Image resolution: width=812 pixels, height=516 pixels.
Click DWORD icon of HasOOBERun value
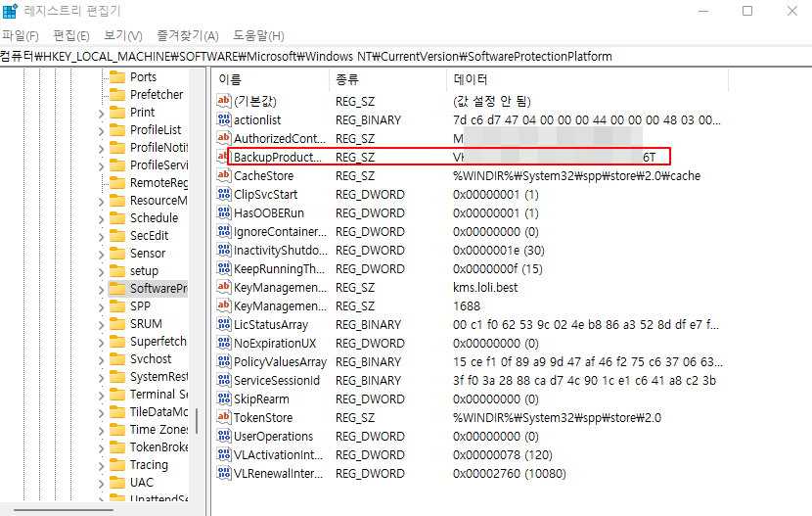click(x=224, y=212)
